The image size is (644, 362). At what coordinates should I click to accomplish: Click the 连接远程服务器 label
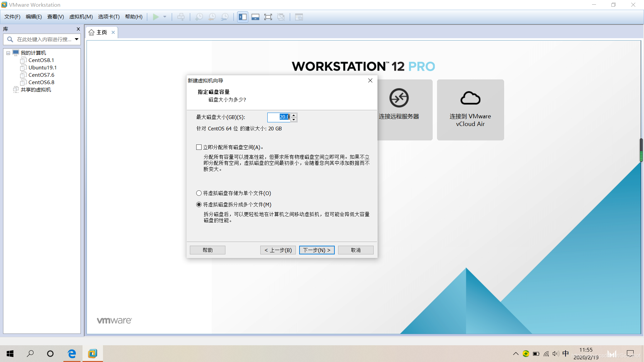click(399, 116)
